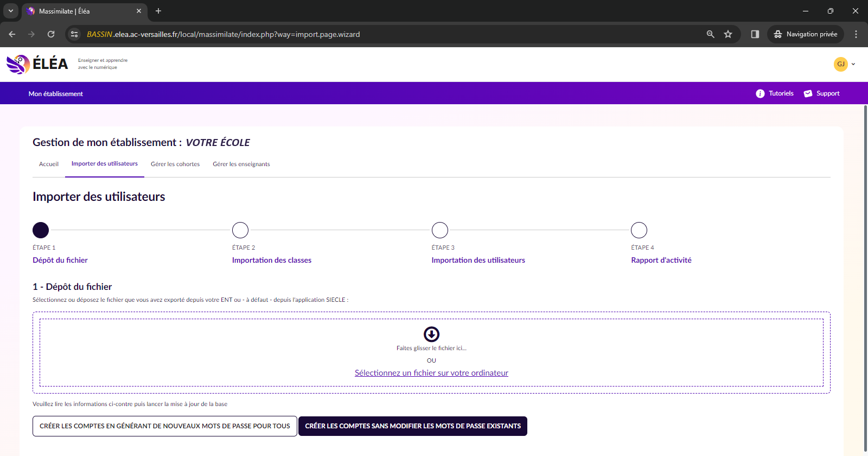The image size is (868, 456).
Task: Click Créer les comptes sans modifier mots de passe
Action: 413,426
